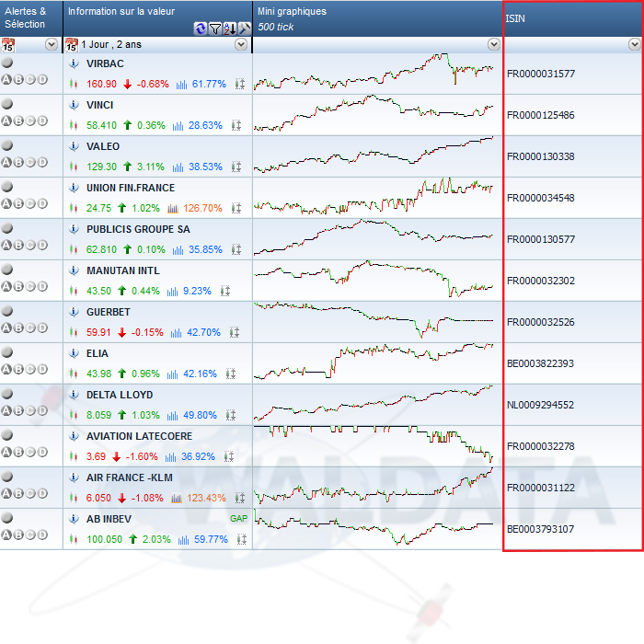Open VALEO stock name

click(103, 146)
